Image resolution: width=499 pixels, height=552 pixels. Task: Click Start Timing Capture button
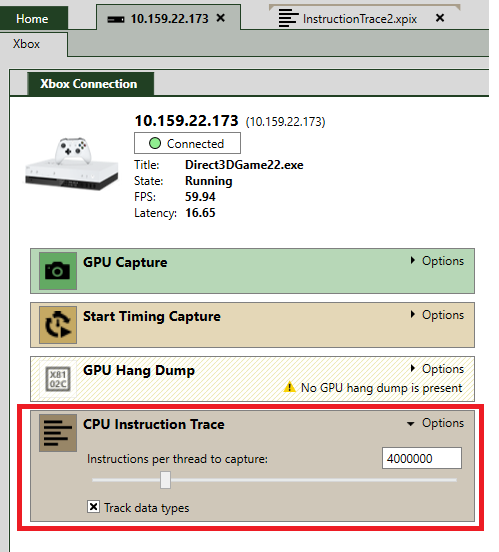pos(252,325)
